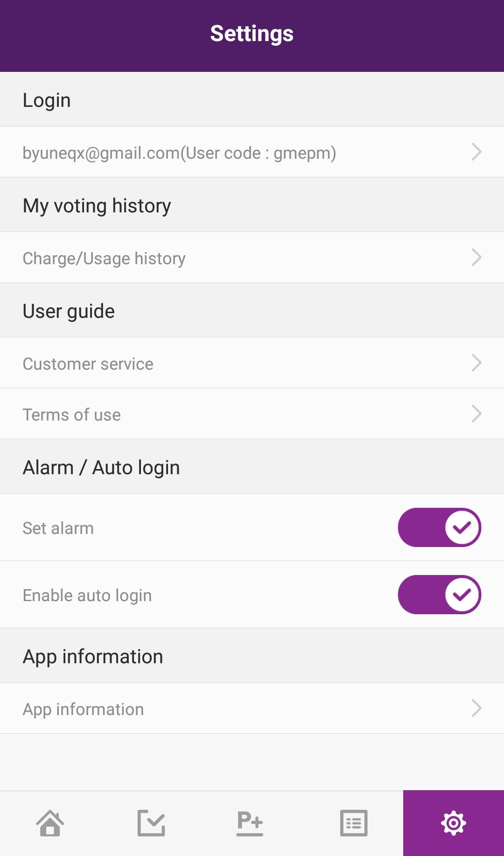Tap the App information row chevron

476,708
